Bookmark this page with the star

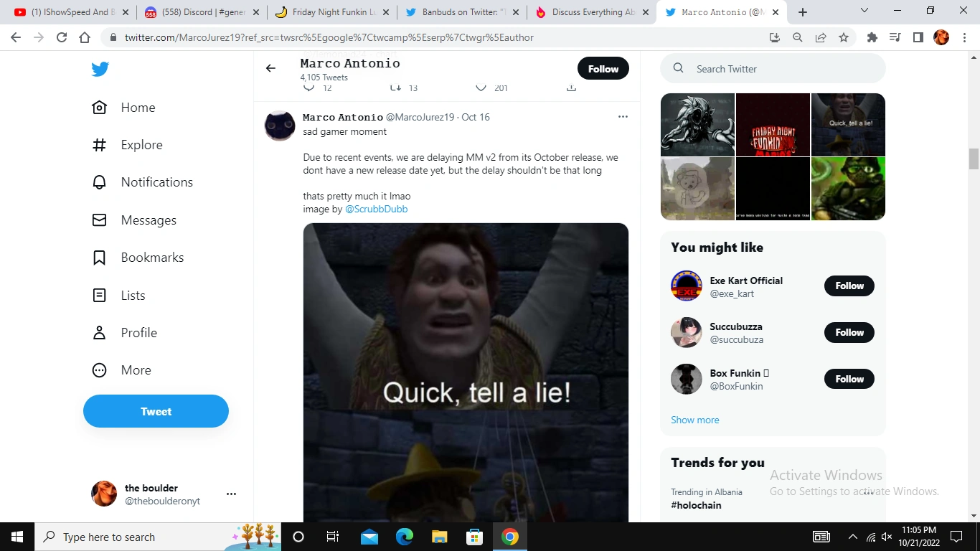pyautogui.click(x=844, y=37)
